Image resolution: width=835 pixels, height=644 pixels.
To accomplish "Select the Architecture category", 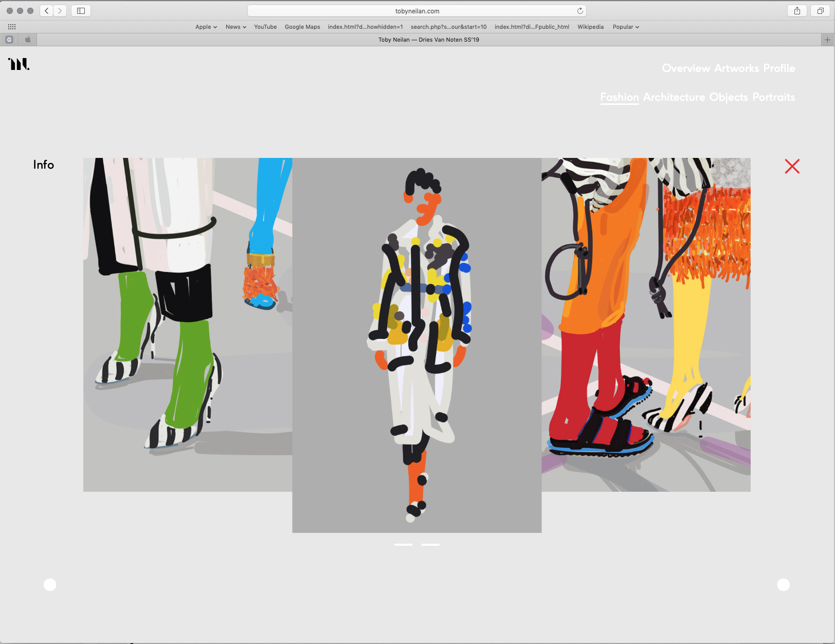I will (674, 97).
